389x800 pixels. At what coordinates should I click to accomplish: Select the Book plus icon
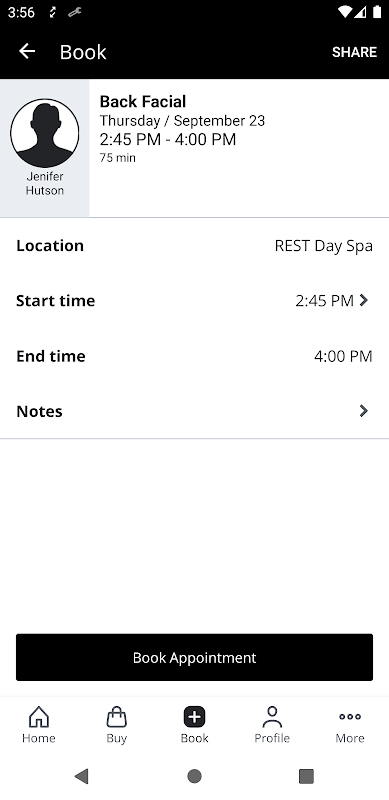click(x=194, y=717)
